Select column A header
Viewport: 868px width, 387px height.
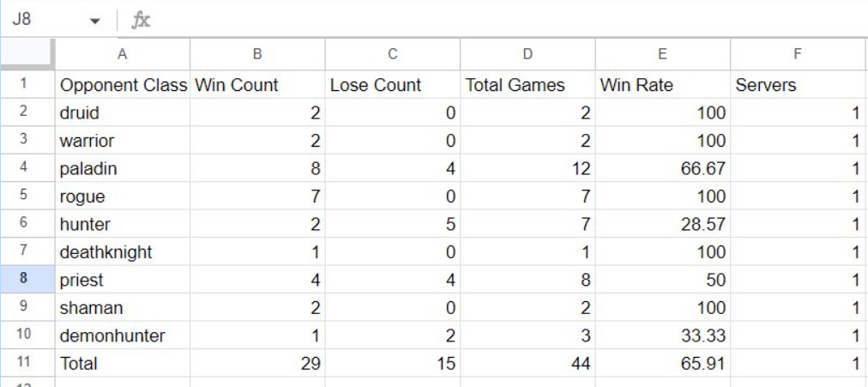pyautogui.click(x=123, y=54)
